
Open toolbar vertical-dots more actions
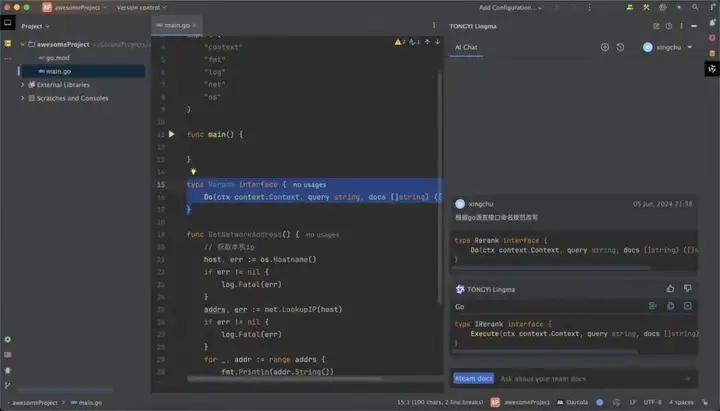[x=589, y=7]
